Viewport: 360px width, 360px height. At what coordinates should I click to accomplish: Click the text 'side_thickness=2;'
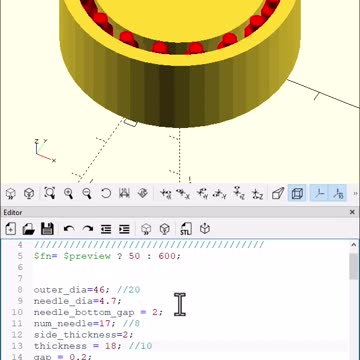click(x=84, y=335)
